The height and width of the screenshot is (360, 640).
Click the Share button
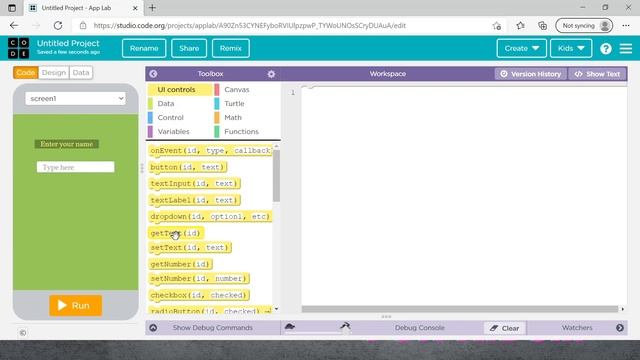(x=189, y=48)
